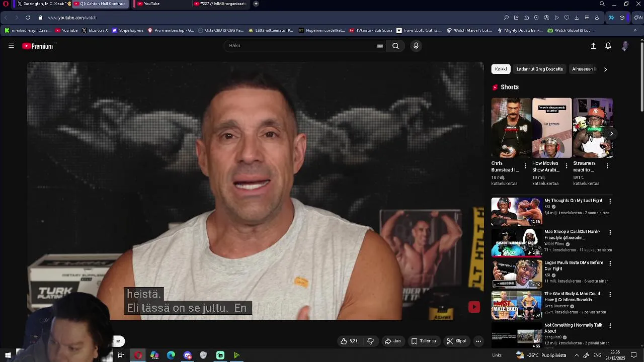
Task: Open options for Mac Snoop x CashOut Nardo
Action: pyautogui.click(x=610, y=232)
